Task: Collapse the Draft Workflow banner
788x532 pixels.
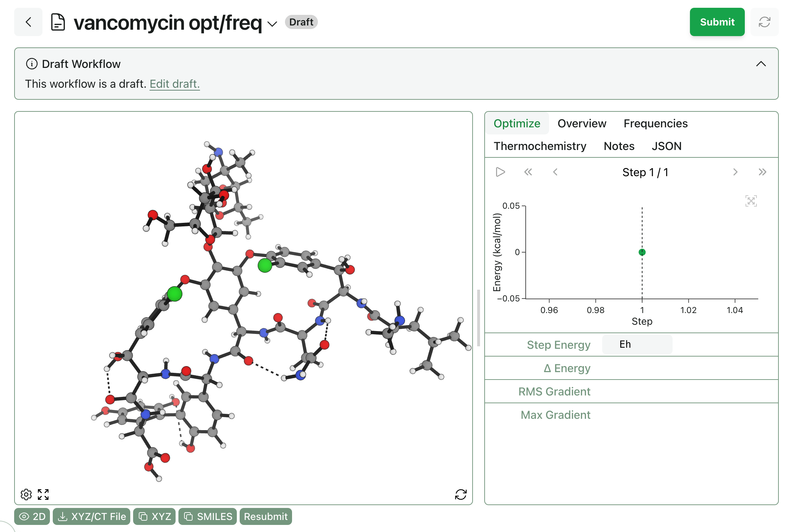Action: (x=761, y=64)
